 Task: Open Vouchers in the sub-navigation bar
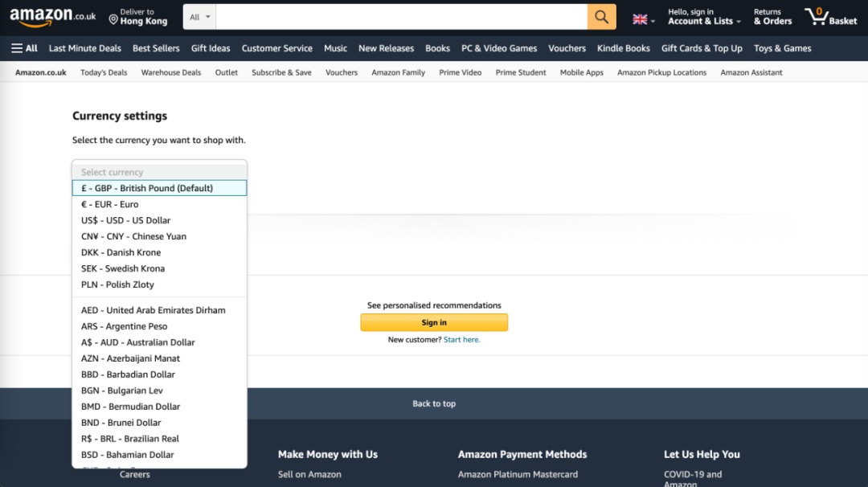[342, 72]
